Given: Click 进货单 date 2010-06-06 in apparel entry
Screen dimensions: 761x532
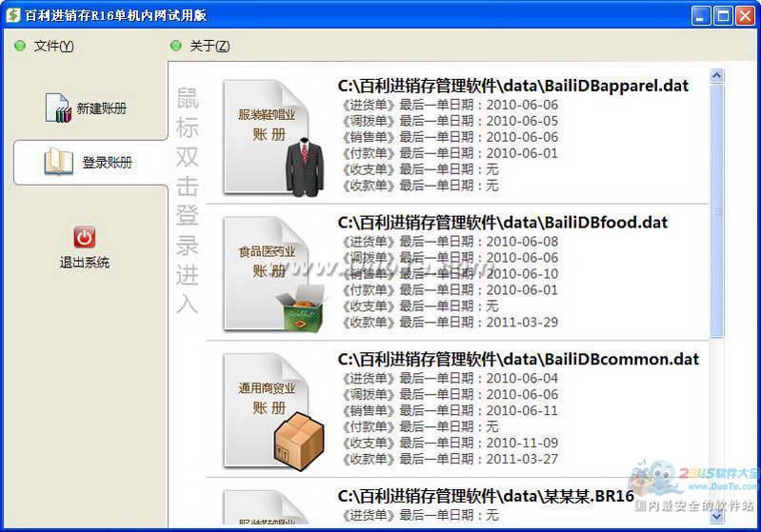Looking at the screenshot, I should pyautogui.click(x=522, y=105).
